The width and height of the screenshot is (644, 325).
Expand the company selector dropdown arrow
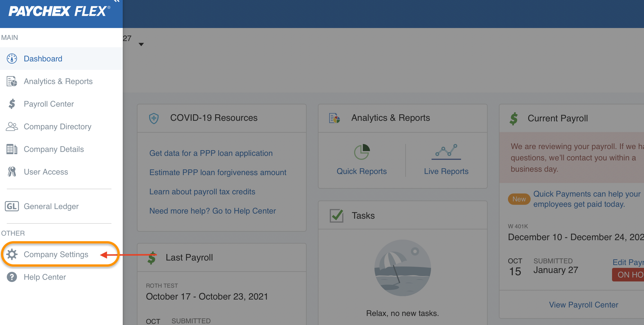[x=141, y=44]
